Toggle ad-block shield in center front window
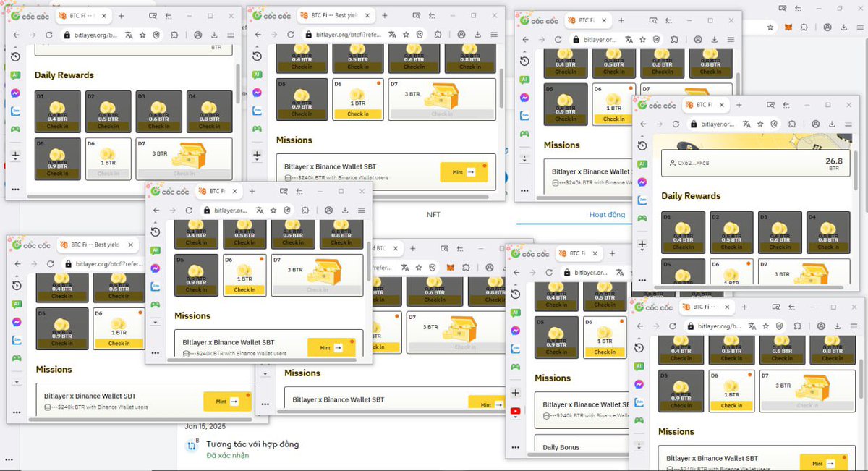The width and height of the screenshot is (868, 471). [x=287, y=210]
